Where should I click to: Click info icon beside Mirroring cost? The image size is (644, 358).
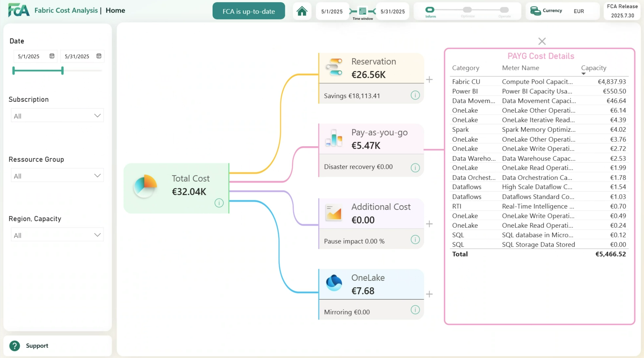415,310
